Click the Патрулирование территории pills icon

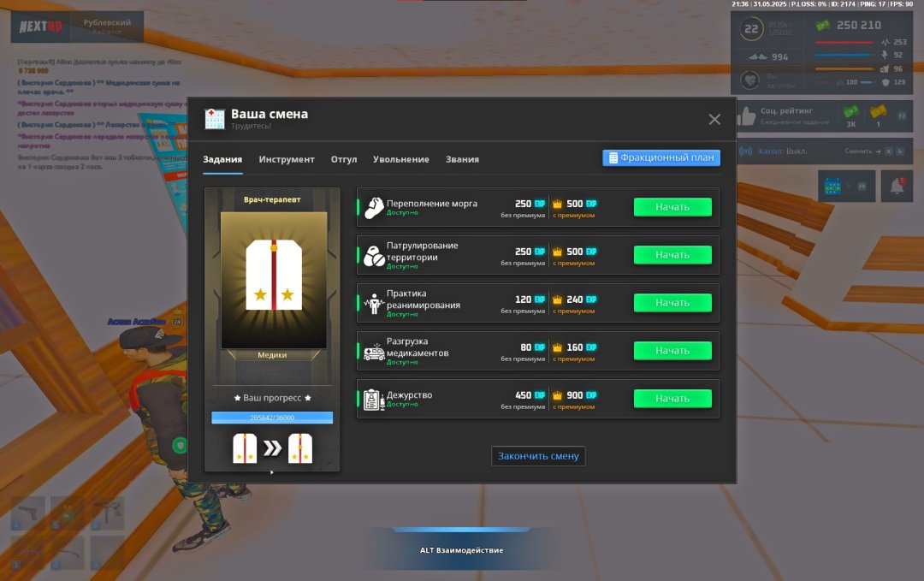373,256
